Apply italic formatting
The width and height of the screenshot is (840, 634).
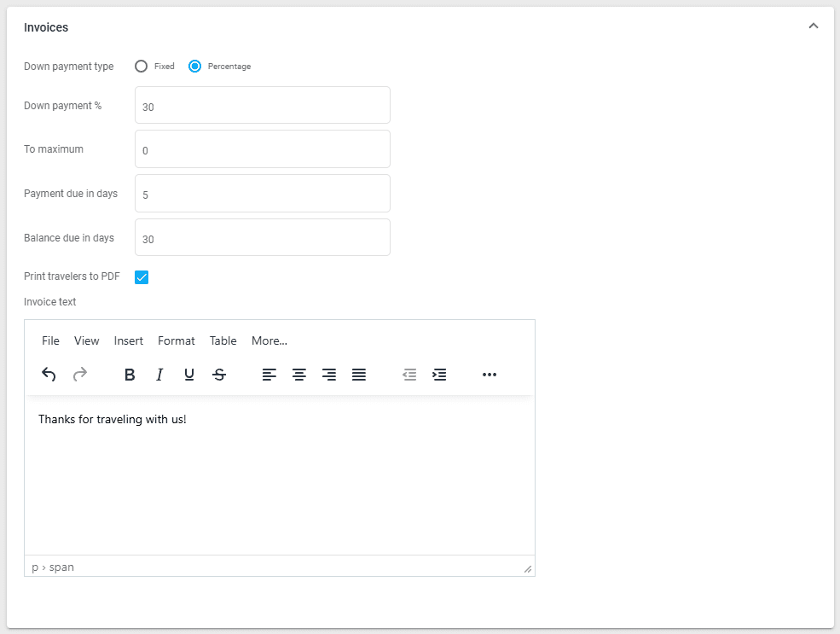point(159,375)
